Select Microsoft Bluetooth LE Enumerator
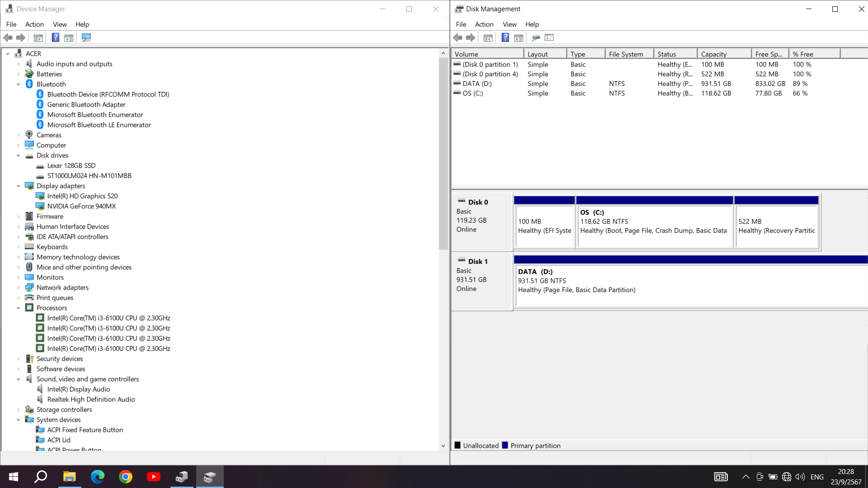Screen dimensions: 868x488 click(x=99, y=125)
